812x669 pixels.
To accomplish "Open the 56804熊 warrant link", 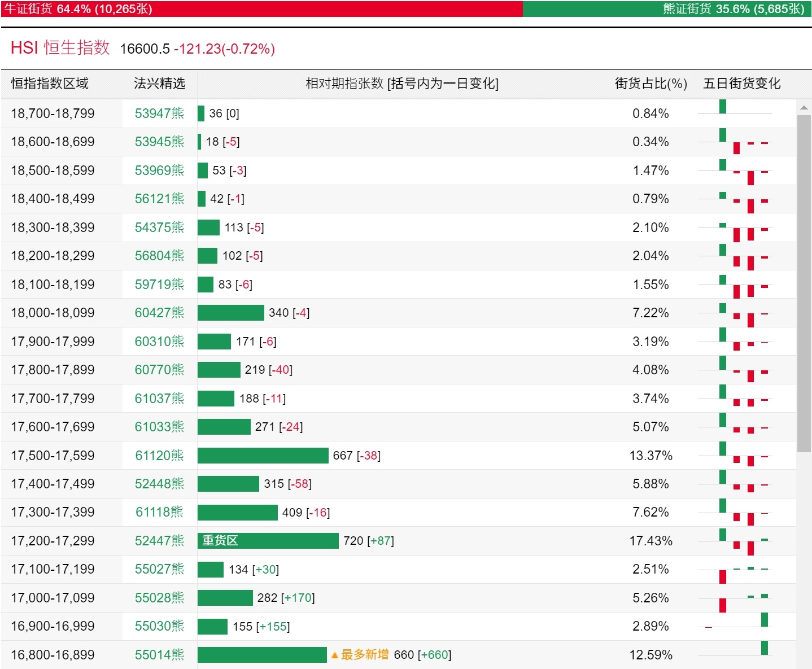I will pyautogui.click(x=159, y=256).
